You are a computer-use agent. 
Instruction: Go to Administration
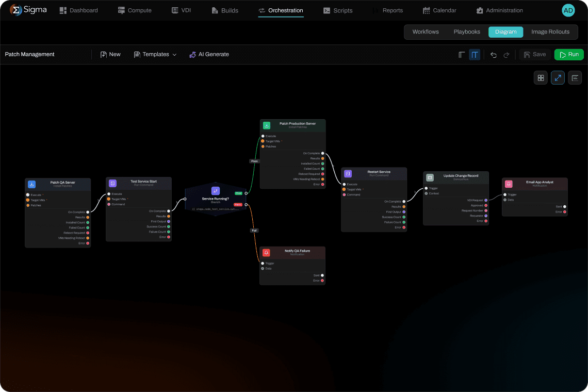[x=499, y=10]
